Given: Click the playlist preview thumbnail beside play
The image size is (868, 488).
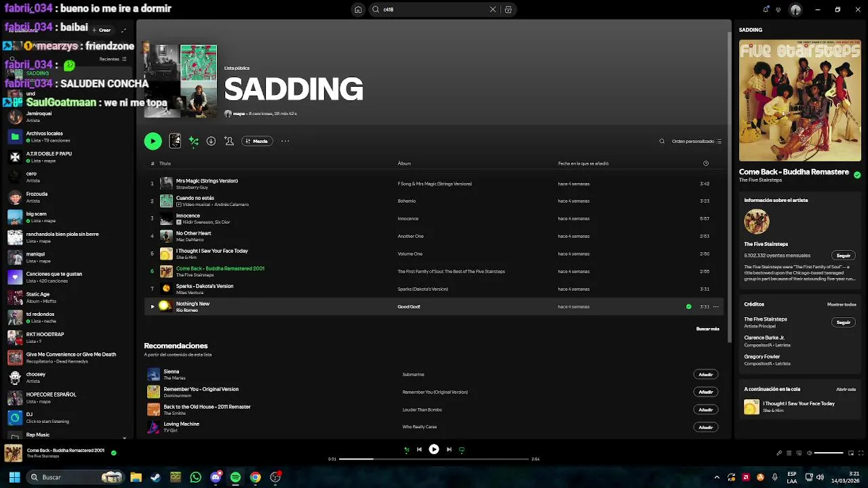Looking at the screenshot, I should [x=175, y=141].
